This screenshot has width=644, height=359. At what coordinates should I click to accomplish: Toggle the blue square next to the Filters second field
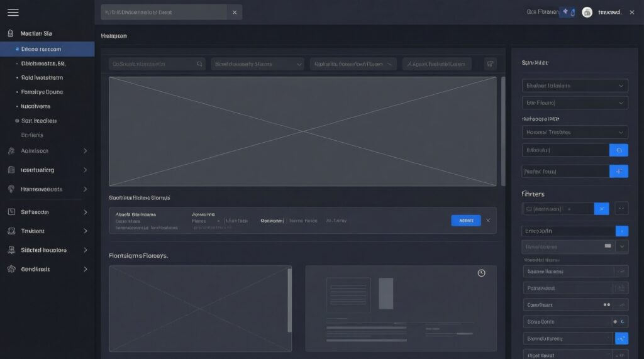tap(621, 231)
